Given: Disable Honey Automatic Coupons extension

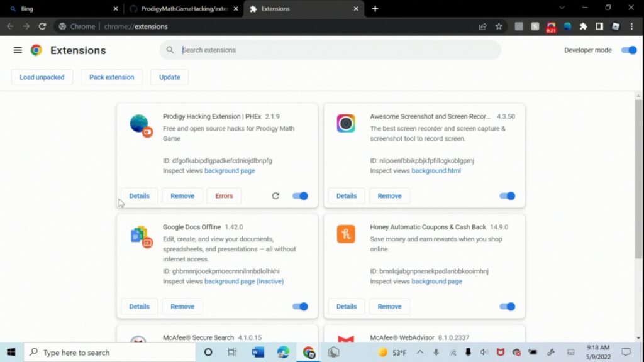Looking at the screenshot, I should pos(508,306).
